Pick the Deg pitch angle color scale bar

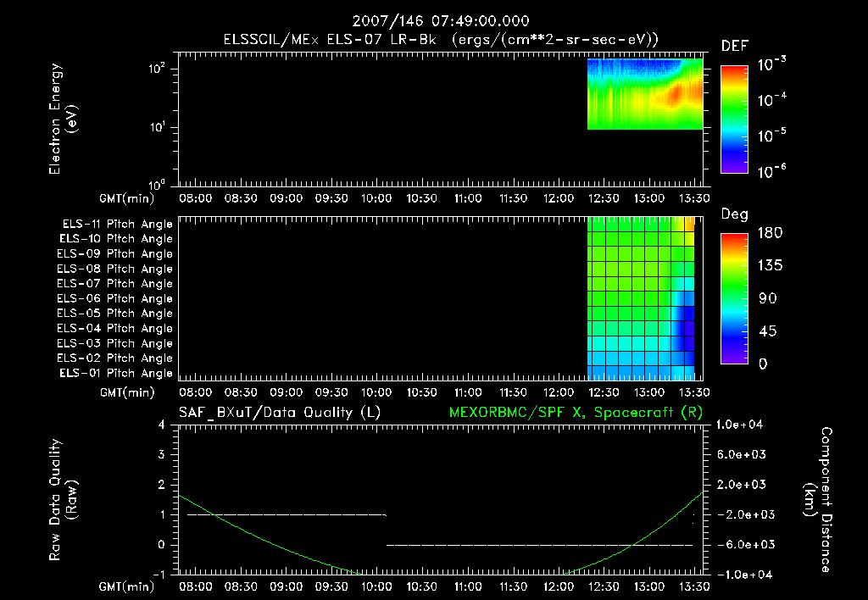point(735,299)
